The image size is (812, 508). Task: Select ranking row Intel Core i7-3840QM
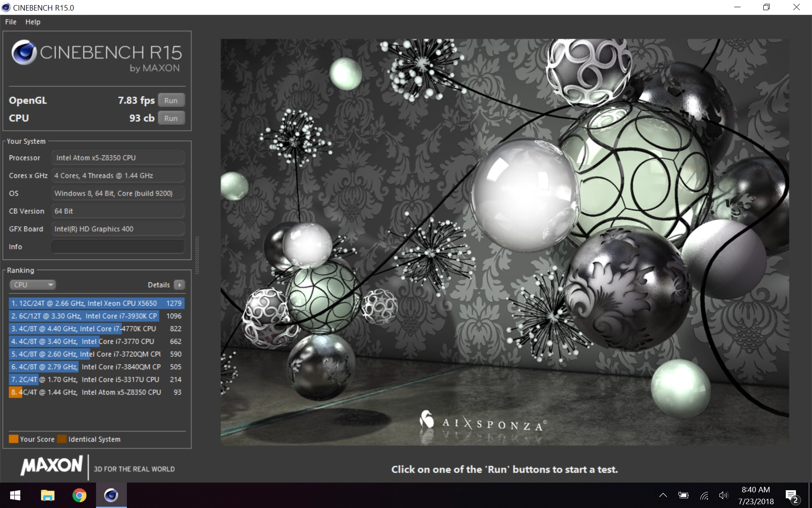click(97, 367)
